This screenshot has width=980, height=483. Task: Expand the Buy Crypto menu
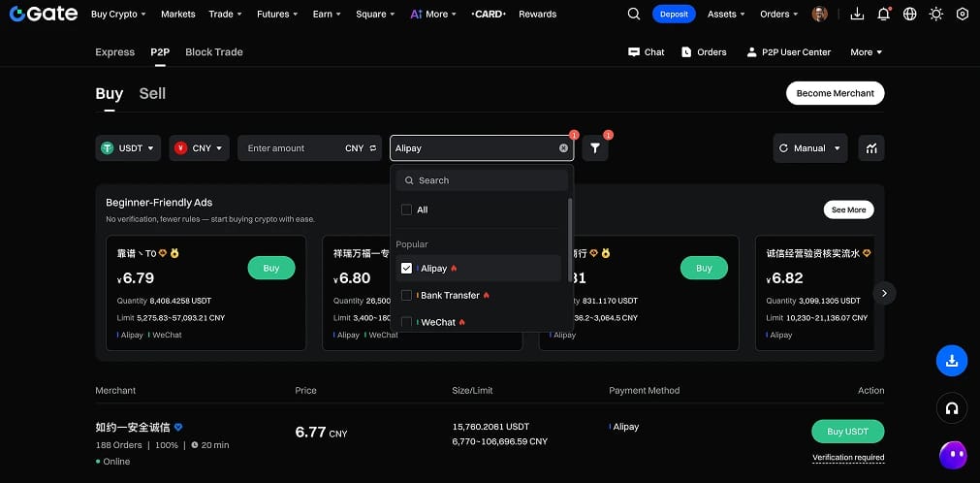click(118, 14)
